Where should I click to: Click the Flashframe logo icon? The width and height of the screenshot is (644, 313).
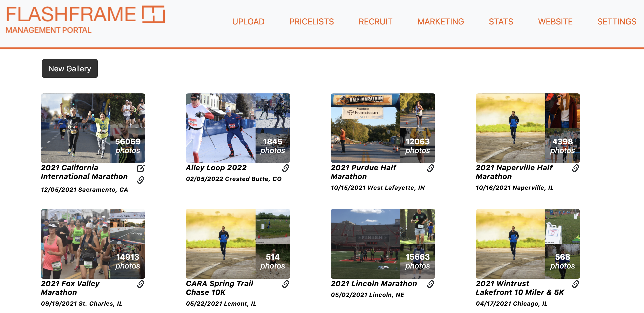pyautogui.click(x=153, y=14)
